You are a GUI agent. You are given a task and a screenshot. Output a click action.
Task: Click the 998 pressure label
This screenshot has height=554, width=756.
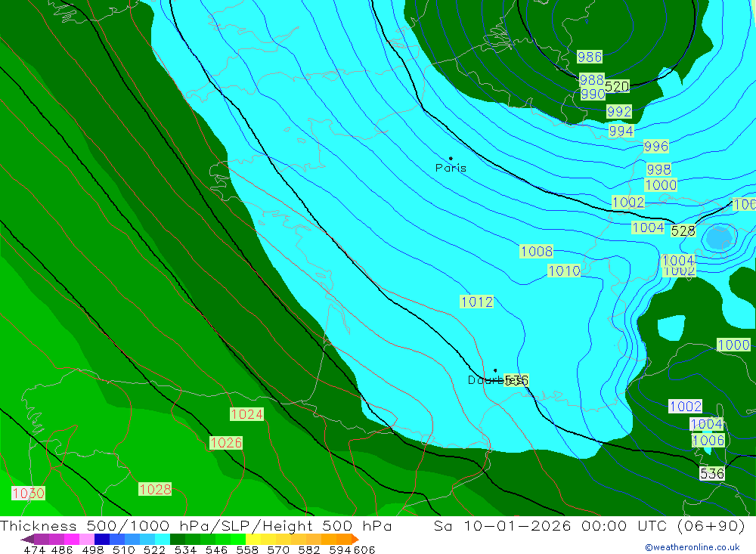[658, 170]
